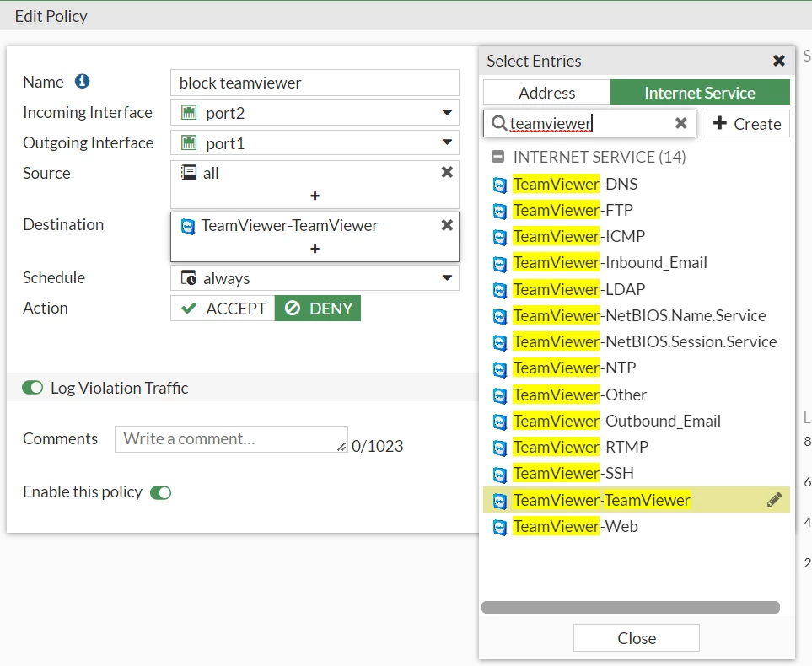Select TeamViewer-LDAP entry text
812x666 pixels.
(x=579, y=289)
